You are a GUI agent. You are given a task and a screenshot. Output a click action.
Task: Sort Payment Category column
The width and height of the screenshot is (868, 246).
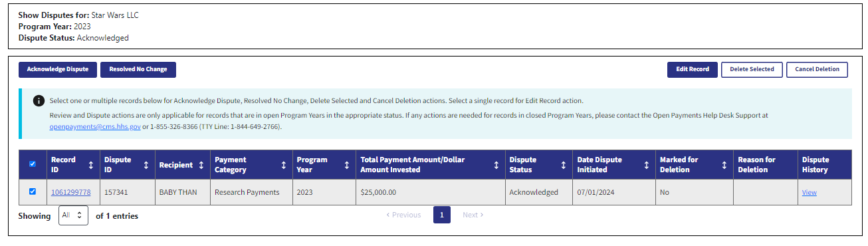click(284, 165)
